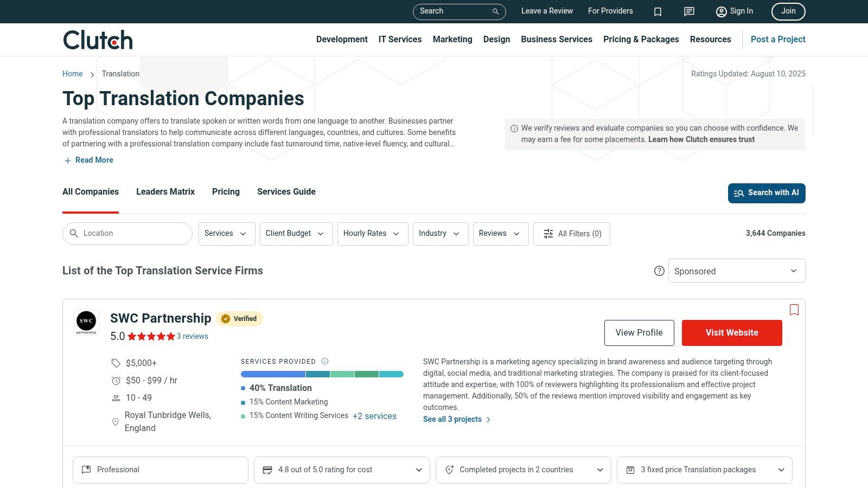Expand Completed projects in 2 countries
The image size is (868, 488).
tap(524, 470)
